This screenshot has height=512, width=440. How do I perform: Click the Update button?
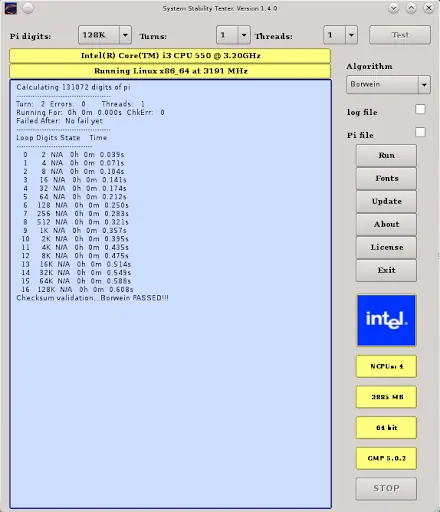click(386, 201)
